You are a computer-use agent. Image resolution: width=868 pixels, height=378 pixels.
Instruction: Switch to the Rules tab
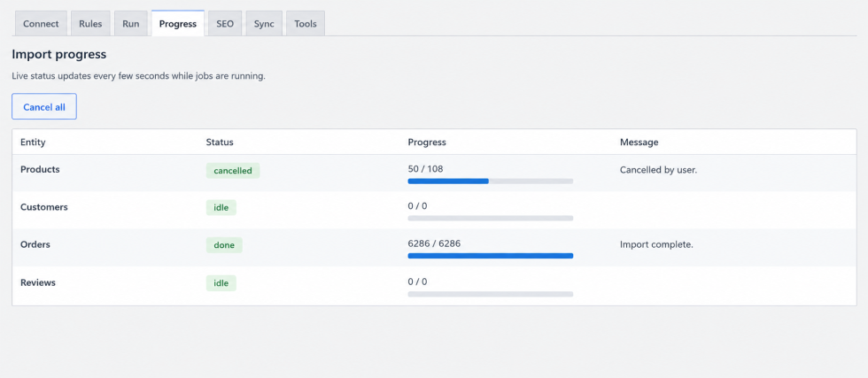point(90,24)
